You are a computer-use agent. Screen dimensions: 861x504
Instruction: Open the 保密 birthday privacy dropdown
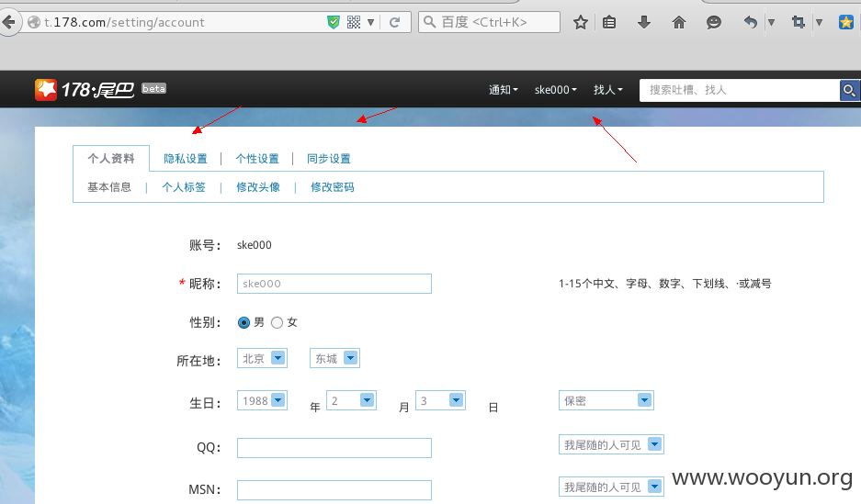point(606,400)
